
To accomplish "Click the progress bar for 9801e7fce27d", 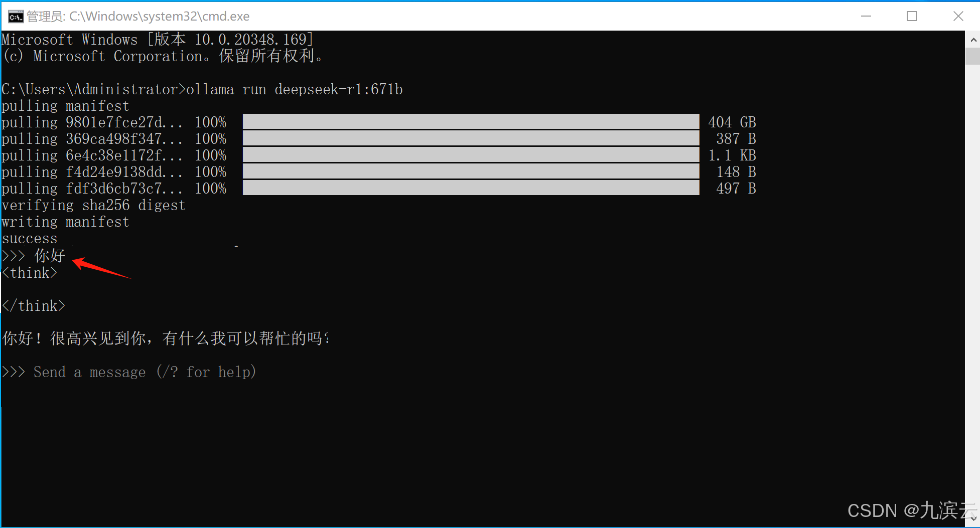I will (x=471, y=122).
